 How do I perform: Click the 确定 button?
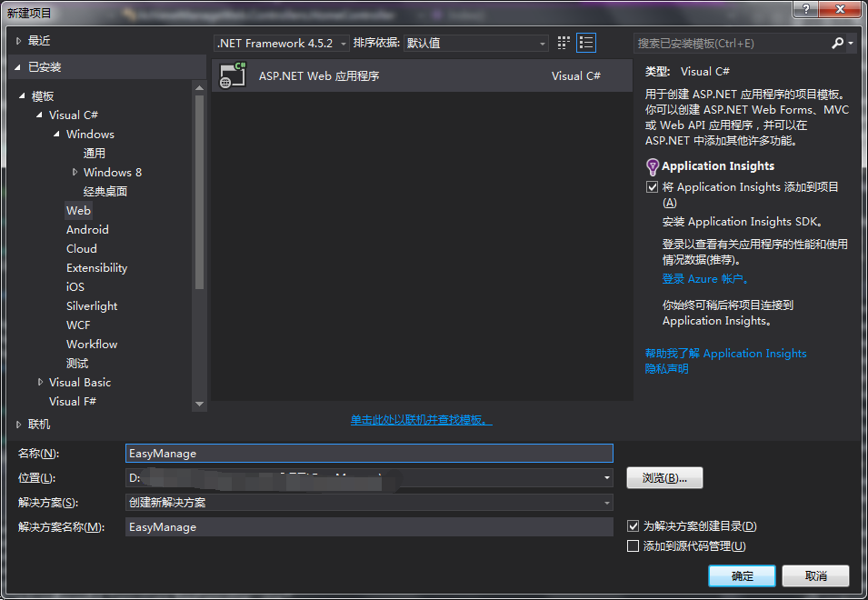(x=742, y=575)
